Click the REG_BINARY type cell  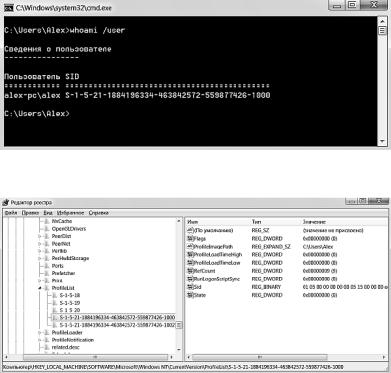[266, 287]
